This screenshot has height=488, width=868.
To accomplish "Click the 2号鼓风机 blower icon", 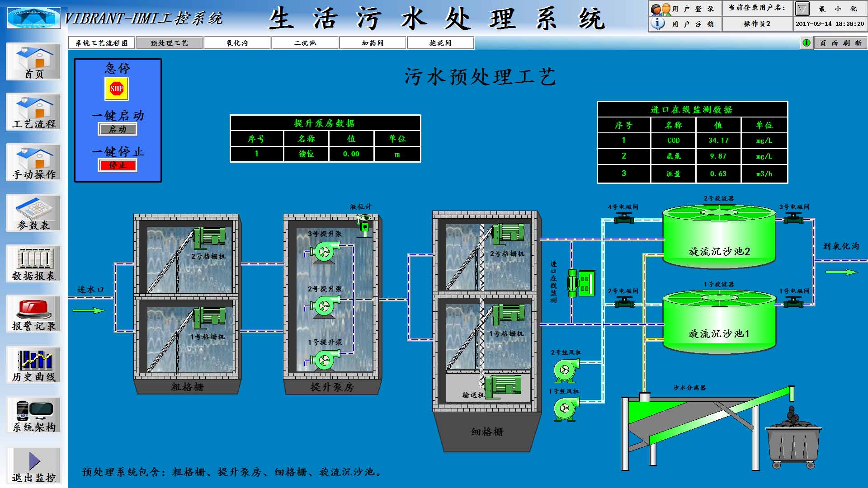I will [565, 370].
